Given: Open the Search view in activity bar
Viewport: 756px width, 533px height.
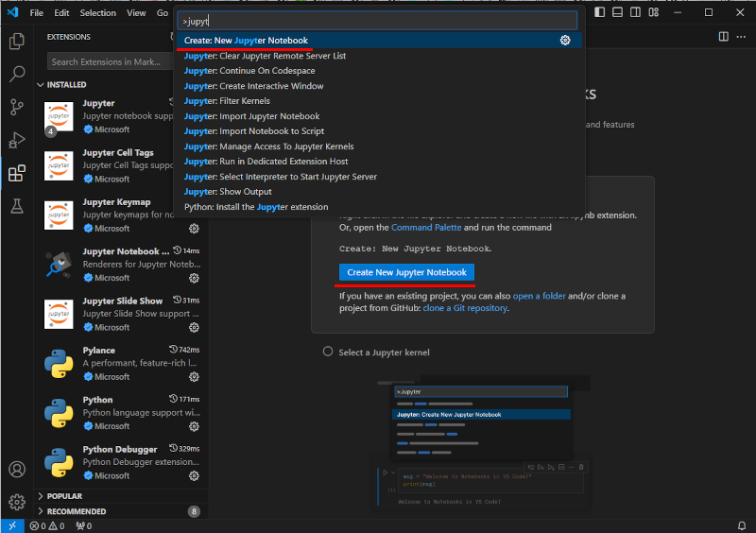Looking at the screenshot, I should tap(17, 74).
